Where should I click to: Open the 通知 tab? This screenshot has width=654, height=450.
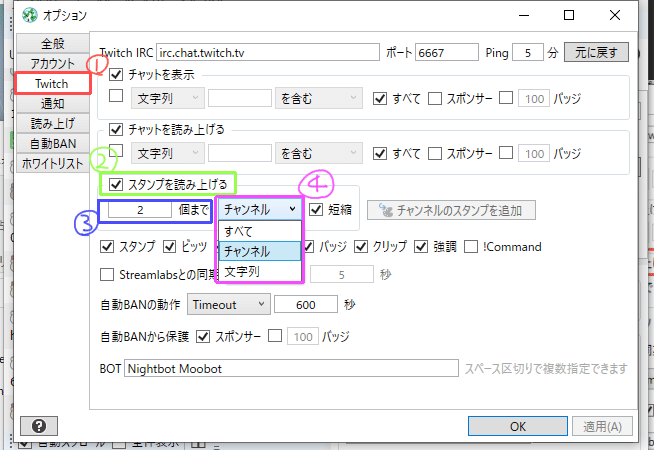pyautogui.click(x=53, y=103)
